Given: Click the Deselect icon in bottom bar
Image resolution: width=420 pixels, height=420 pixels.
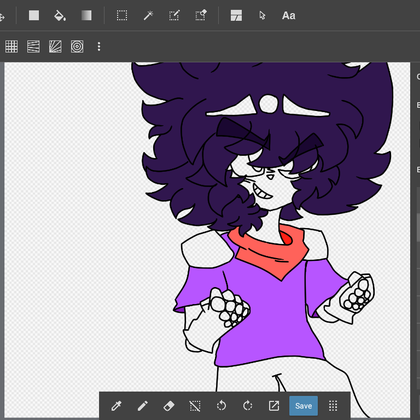Looking at the screenshot, I should 195,406.
